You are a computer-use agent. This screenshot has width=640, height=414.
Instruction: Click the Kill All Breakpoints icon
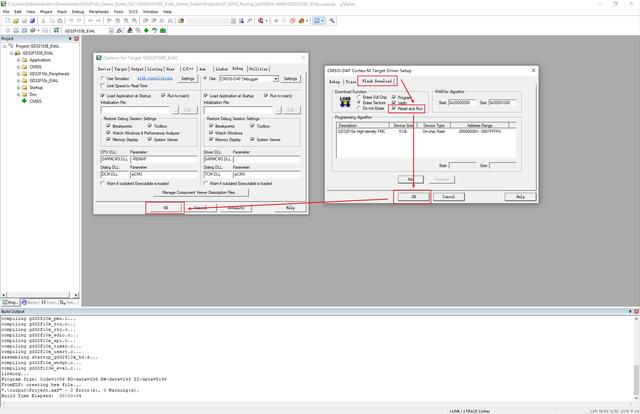point(301,20)
